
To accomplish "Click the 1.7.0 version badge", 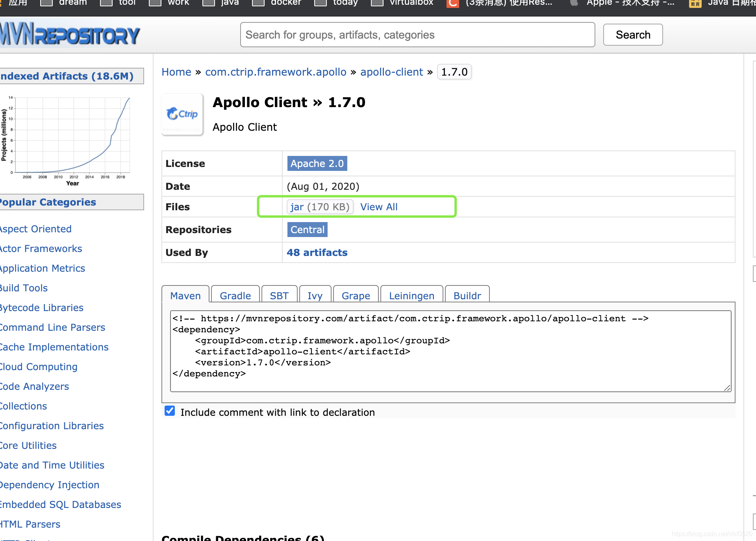I will (x=454, y=72).
